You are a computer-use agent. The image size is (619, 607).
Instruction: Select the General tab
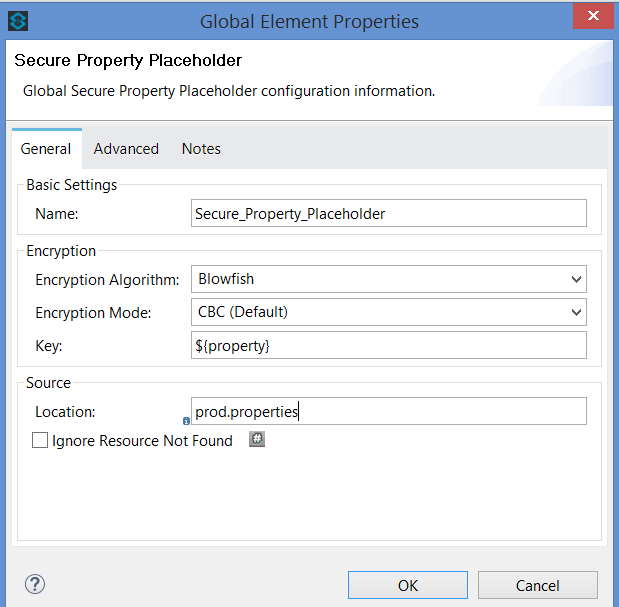[x=46, y=148]
